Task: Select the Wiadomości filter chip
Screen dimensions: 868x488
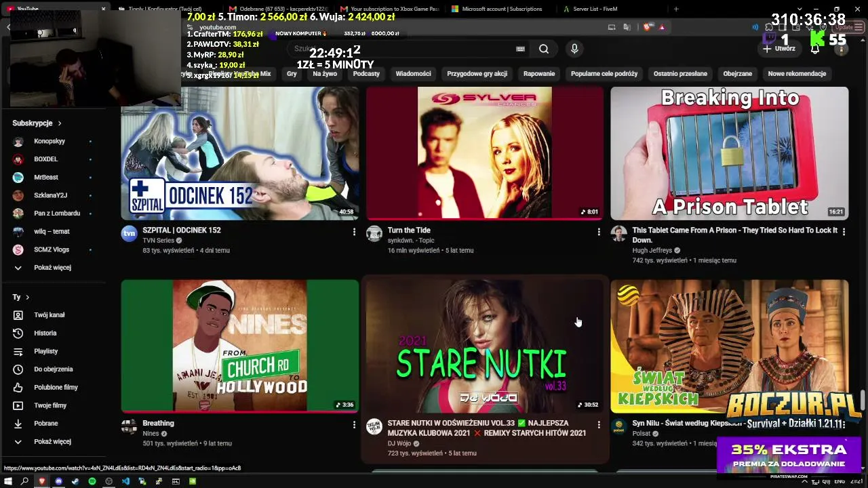Action: [x=413, y=74]
